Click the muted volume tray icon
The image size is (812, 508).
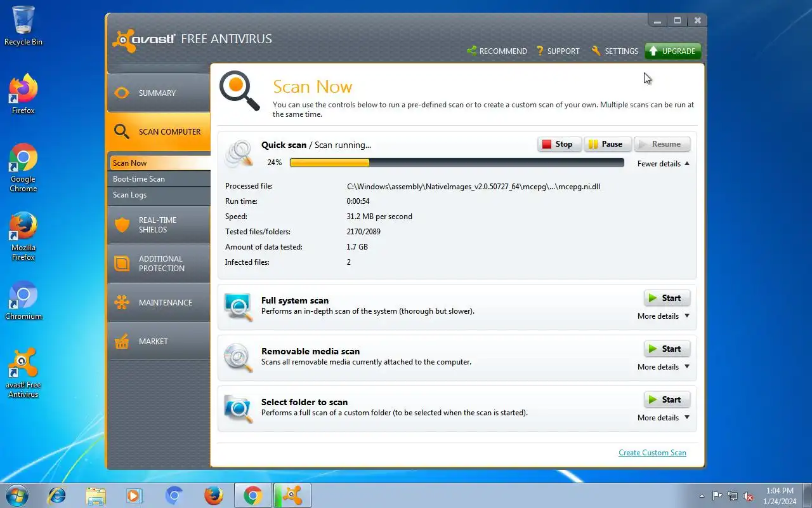coord(749,496)
